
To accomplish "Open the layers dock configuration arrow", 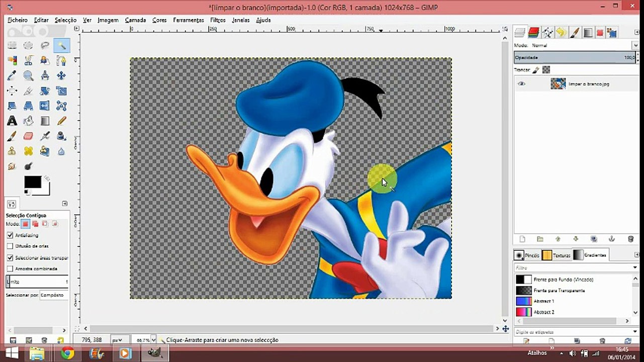I will (636, 32).
